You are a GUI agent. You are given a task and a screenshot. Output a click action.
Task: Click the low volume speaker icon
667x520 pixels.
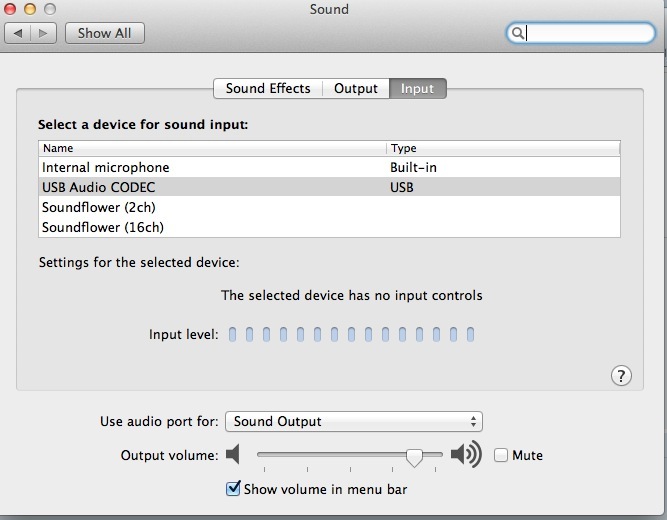pos(233,454)
